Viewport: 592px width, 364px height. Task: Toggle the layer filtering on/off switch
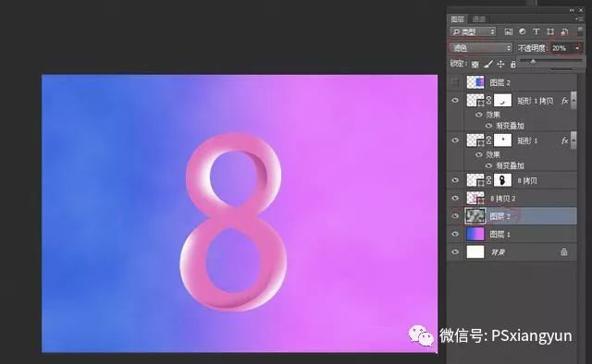[x=580, y=31]
